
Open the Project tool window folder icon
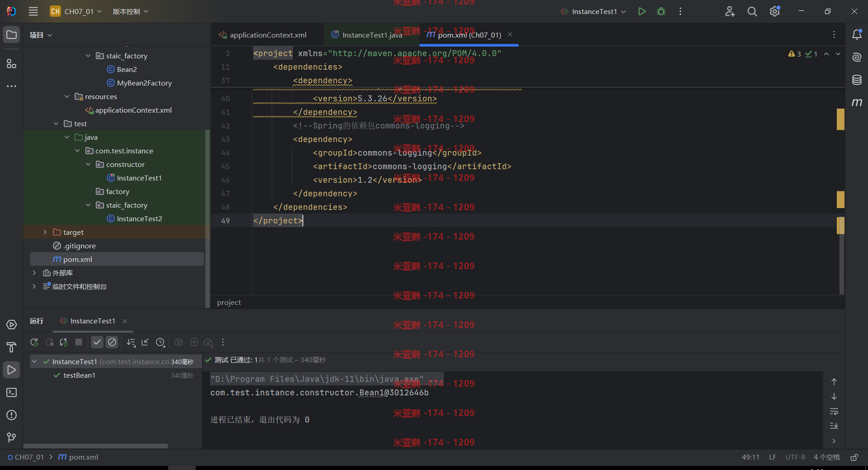(11, 35)
